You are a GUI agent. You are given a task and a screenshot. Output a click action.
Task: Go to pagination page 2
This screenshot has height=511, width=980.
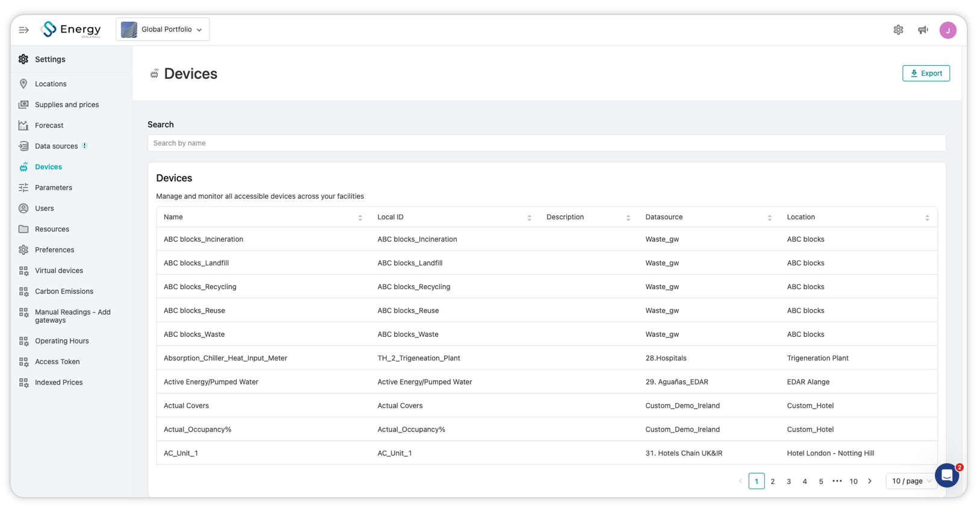point(773,481)
